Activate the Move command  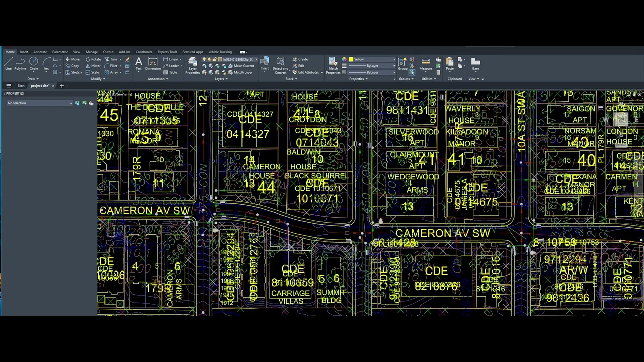coord(72,59)
